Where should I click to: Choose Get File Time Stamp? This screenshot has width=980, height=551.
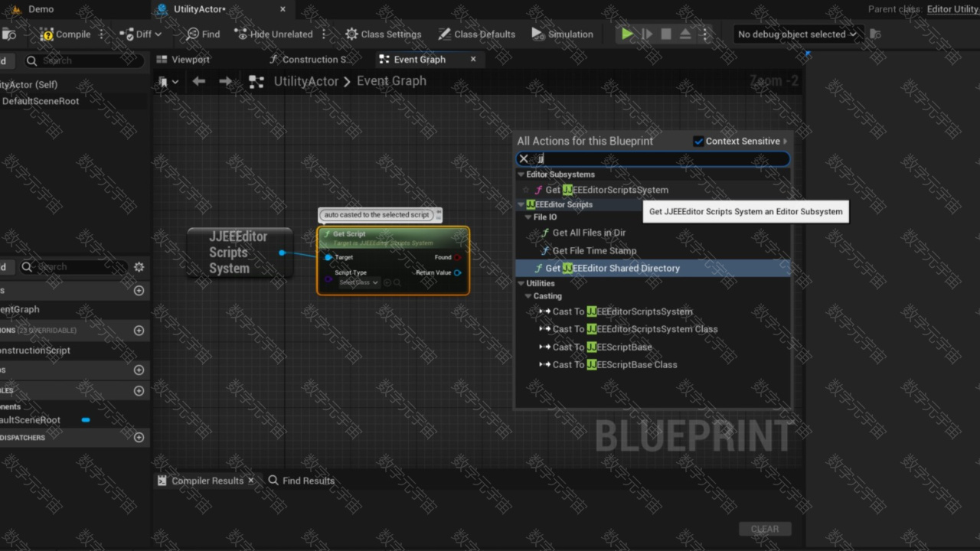[x=594, y=250]
